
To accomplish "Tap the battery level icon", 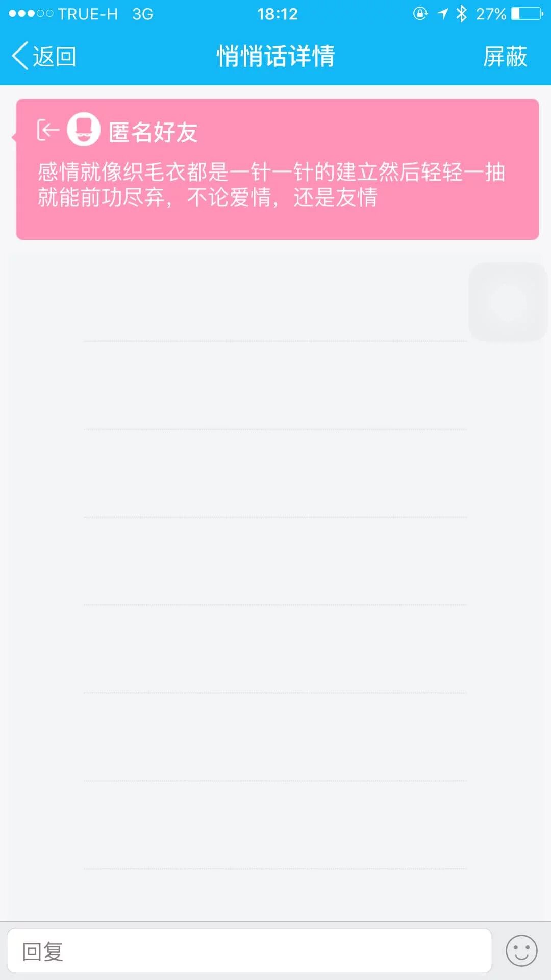I will tap(527, 14).
